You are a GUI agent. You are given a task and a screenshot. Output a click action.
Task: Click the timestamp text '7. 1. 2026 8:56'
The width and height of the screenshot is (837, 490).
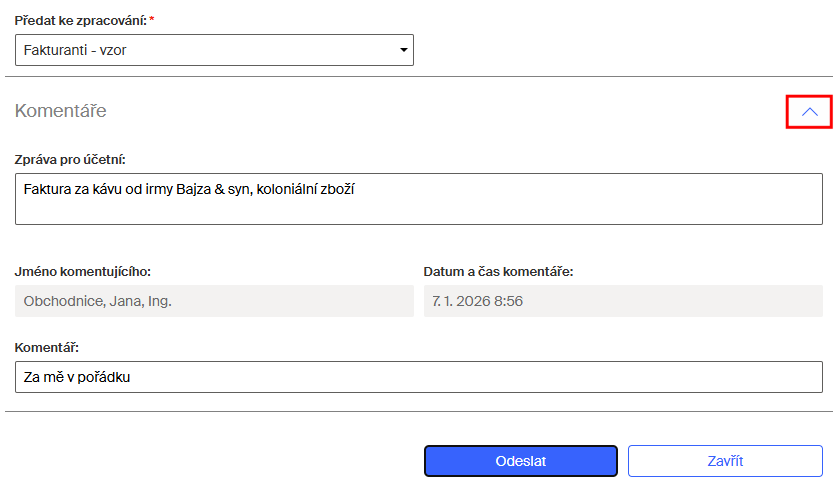click(477, 301)
